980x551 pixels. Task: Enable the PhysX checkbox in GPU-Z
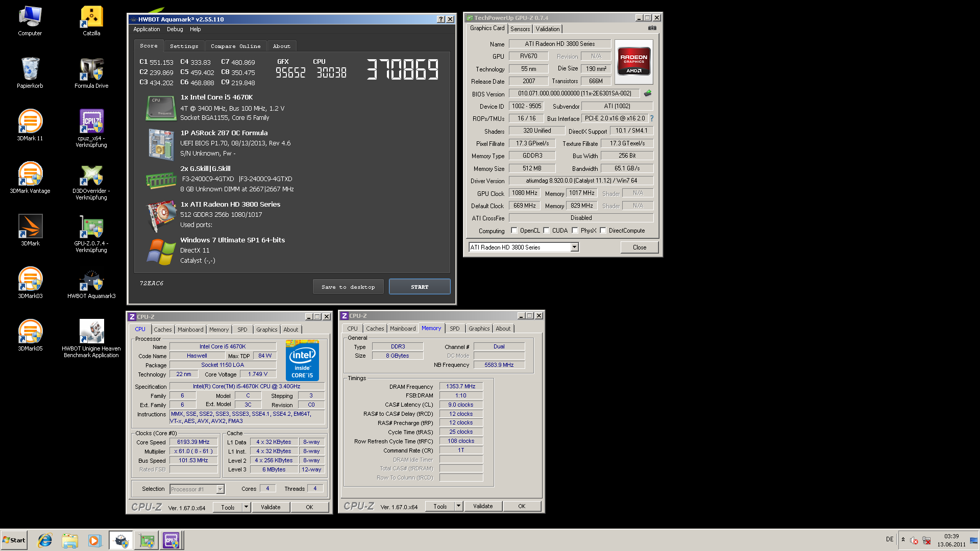pos(575,231)
